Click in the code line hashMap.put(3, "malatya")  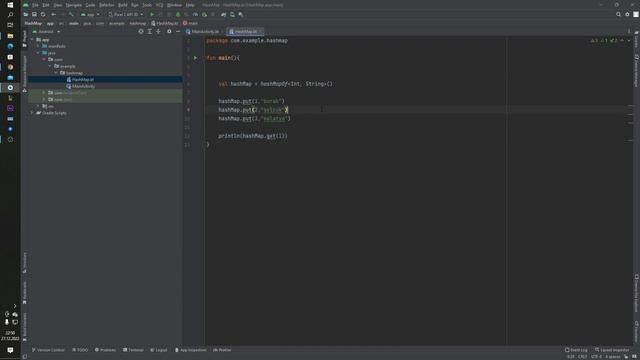254,119
